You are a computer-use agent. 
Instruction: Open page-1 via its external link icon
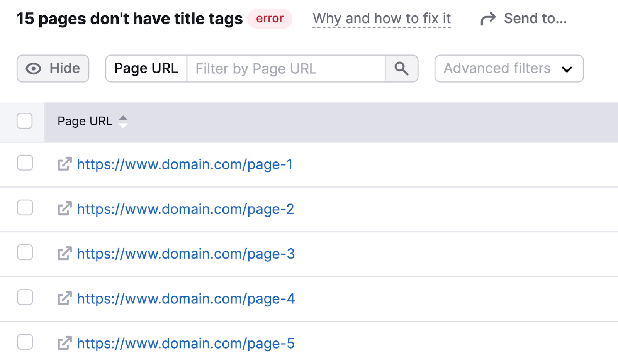pyautogui.click(x=65, y=164)
